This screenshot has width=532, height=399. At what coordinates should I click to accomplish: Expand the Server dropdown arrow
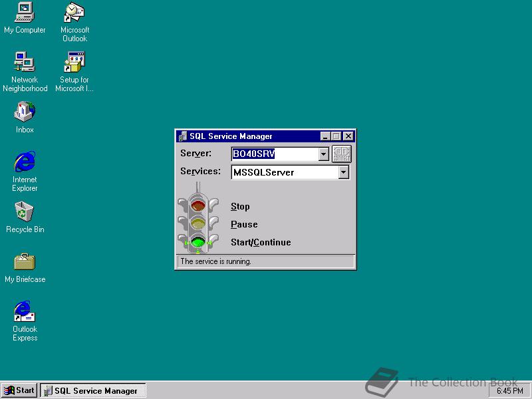[x=324, y=154]
